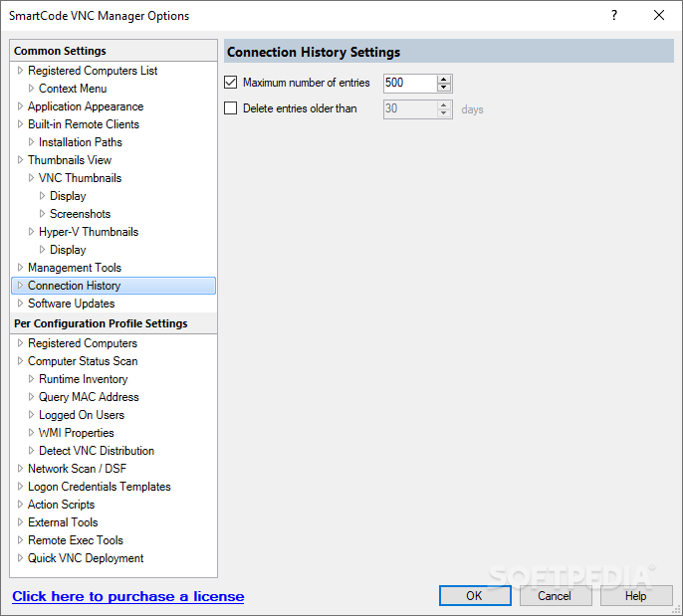683x616 pixels.
Task: Open WMI Properties settings
Action: click(77, 433)
